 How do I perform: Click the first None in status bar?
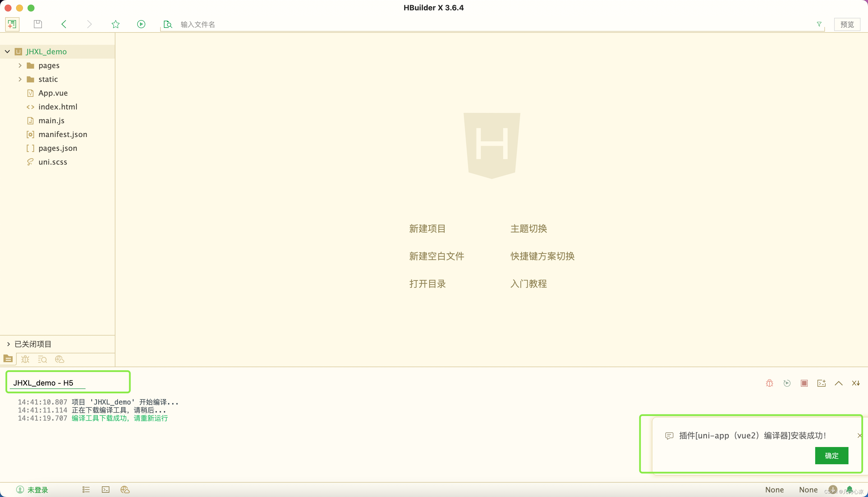click(774, 490)
